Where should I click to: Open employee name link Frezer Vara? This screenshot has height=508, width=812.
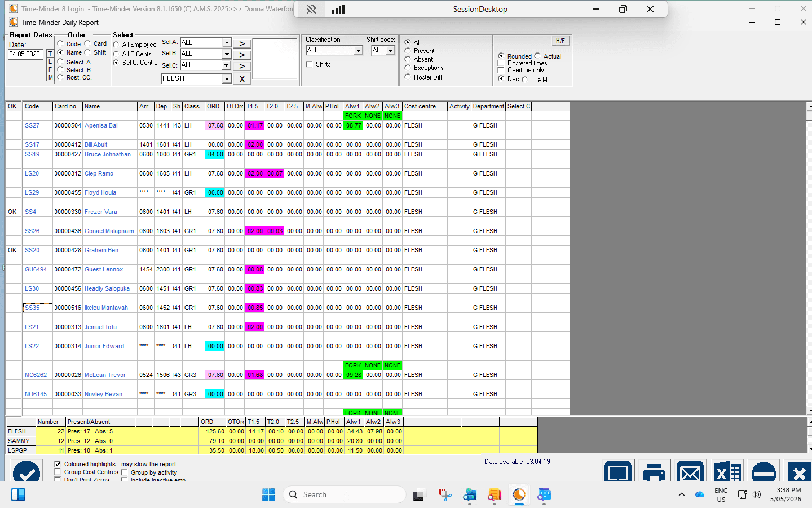101,212
